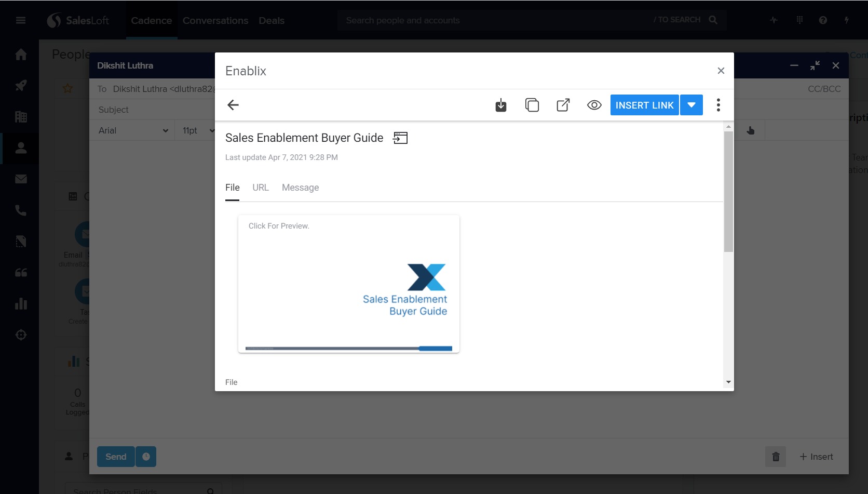
Task: Click the copy icon in Enablix toolbar
Action: pyautogui.click(x=532, y=105)
